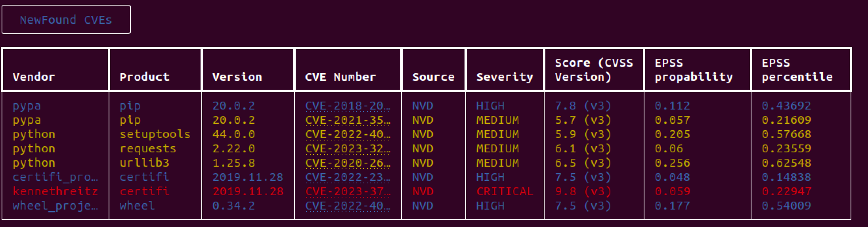Open the CVE-2023-32… link for requests
The height and width of the screenshot is (227, 868).
point(348,149)
